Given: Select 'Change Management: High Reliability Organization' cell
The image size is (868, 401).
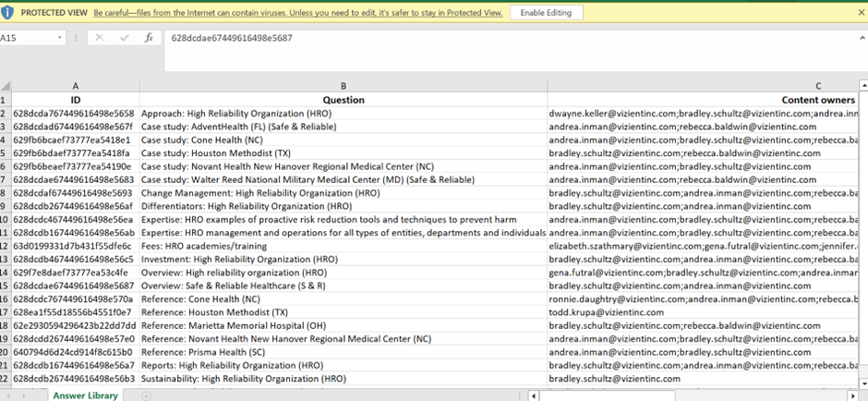Looking at the screenshot, I should point(344,193).
